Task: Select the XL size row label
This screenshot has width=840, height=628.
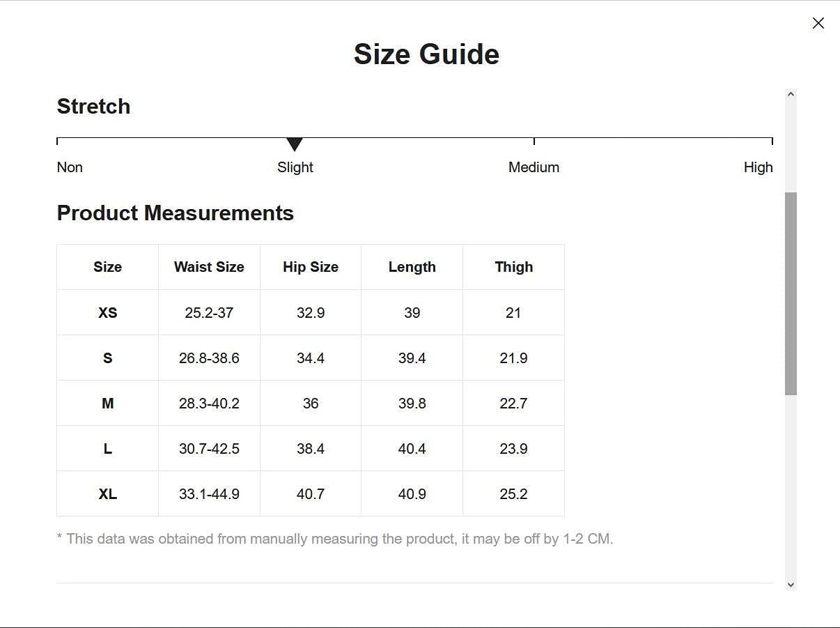Action: [108, 494]
